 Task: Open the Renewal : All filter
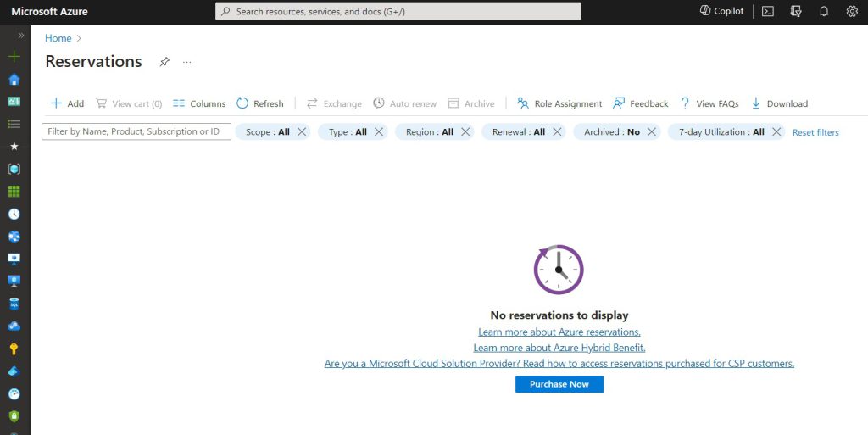(x=519, y=131)
